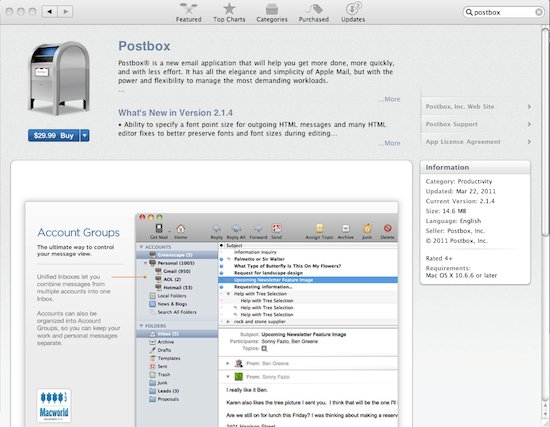Click the Topics tag icon
Image resolution: width=550 pixels, height=427 pixels.
tap(264, 348)
